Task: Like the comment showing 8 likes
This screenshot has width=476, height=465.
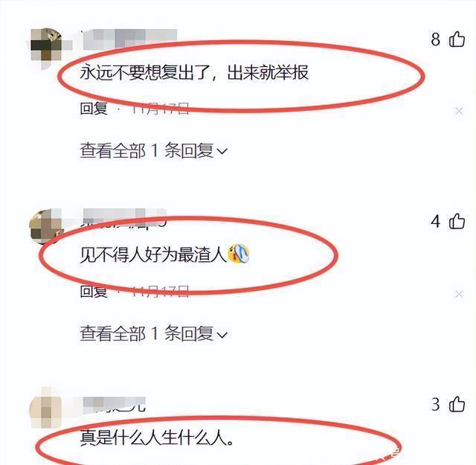Action: click(x=457, y=39)
